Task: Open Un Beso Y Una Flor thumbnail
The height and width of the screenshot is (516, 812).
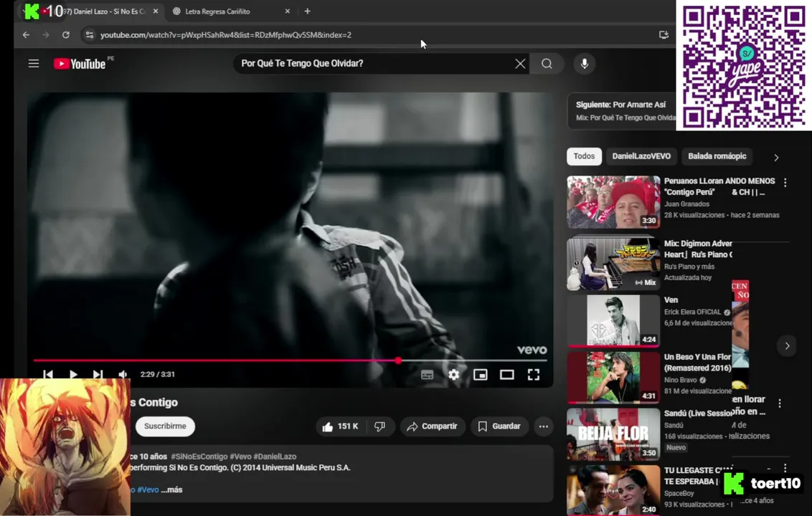Action: (613, 377)
